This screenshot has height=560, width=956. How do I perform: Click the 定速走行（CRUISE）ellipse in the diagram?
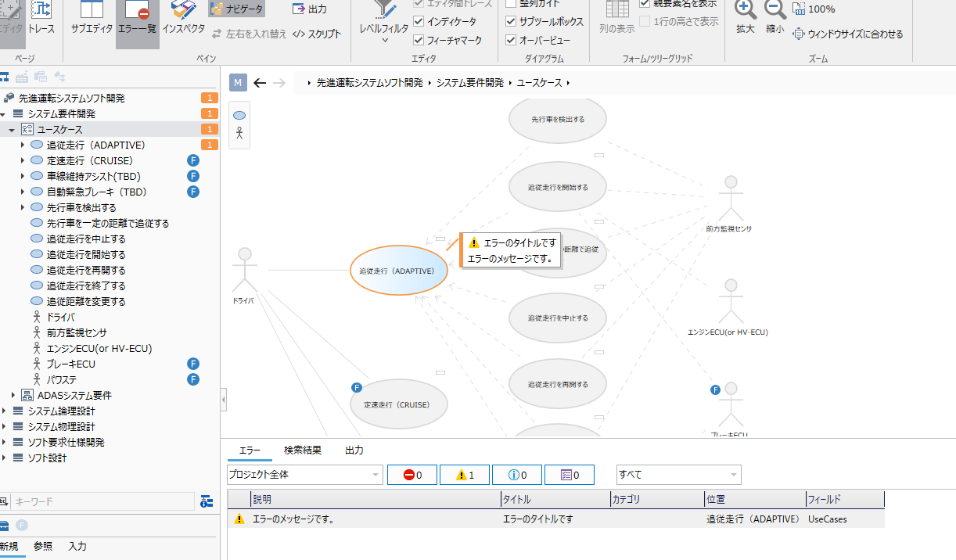pyautogui.click(x=398, y=404)
